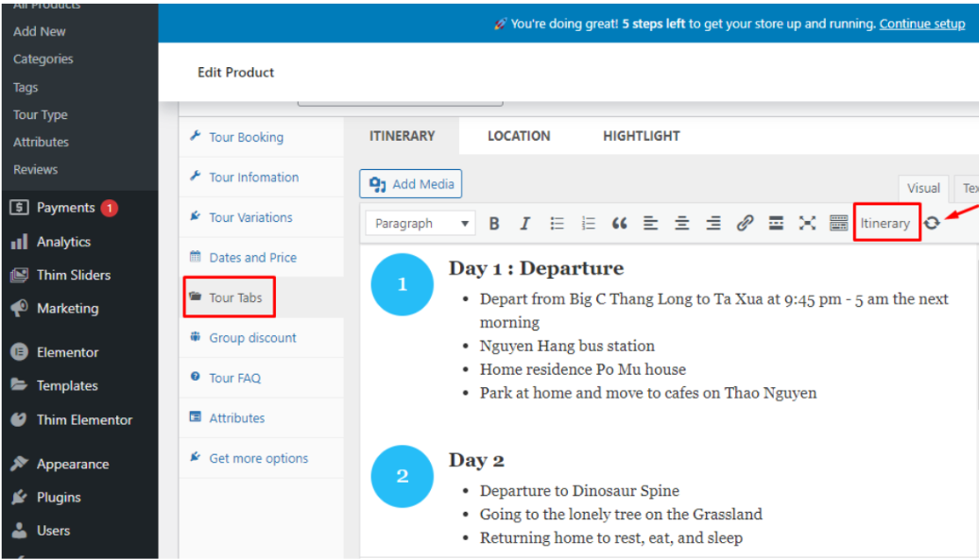Open Attributes in the admin sidebar

[41, 143]
